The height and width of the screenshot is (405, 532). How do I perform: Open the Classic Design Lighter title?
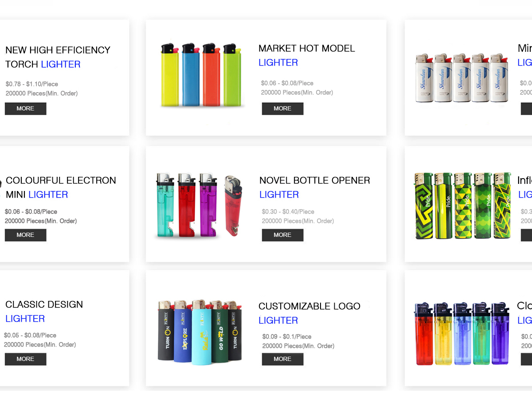[x=44, y=312]
